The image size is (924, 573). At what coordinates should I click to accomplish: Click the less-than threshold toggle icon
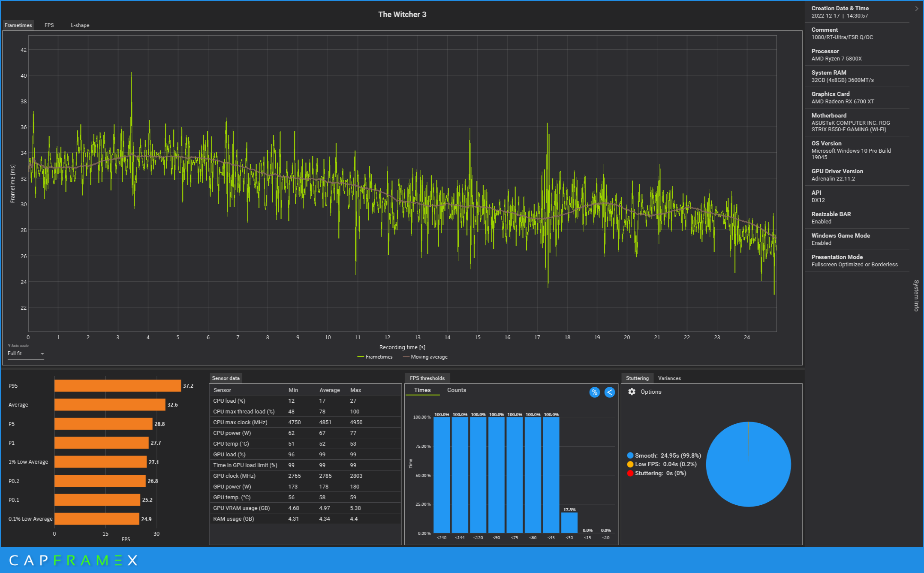pyautogui.click(x=609, y=392)
